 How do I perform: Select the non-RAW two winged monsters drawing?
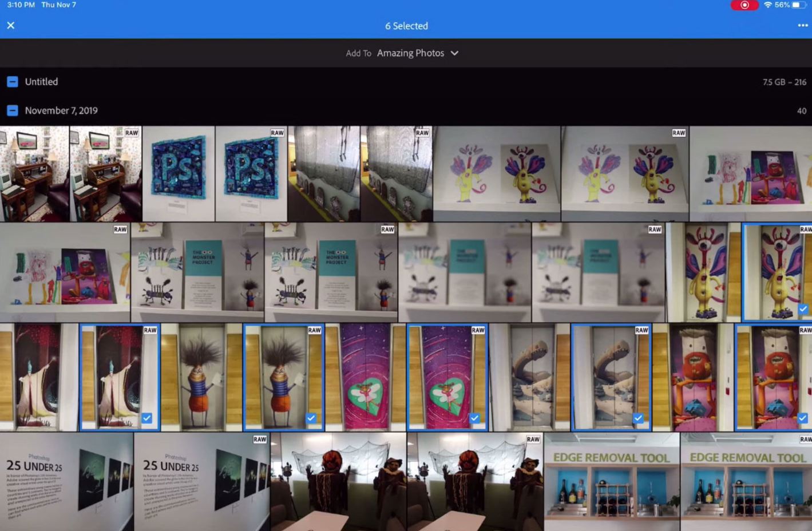[497, 174]
